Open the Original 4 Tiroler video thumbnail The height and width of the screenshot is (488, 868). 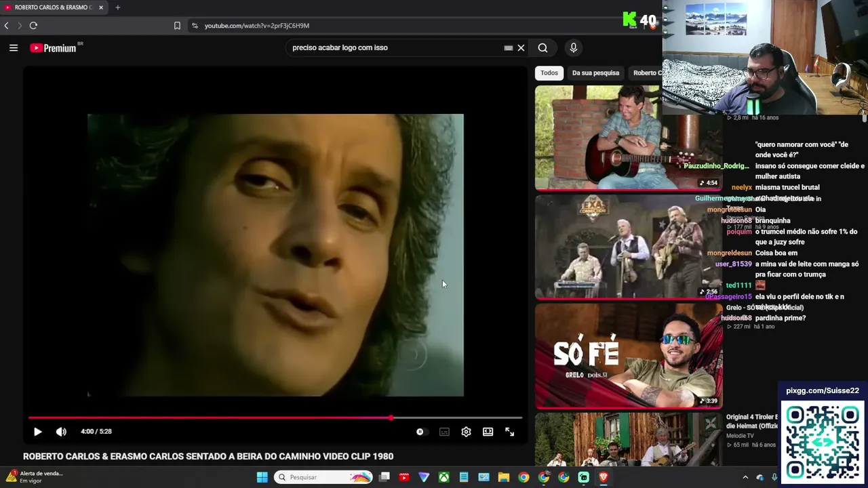[x=629, y=440]
